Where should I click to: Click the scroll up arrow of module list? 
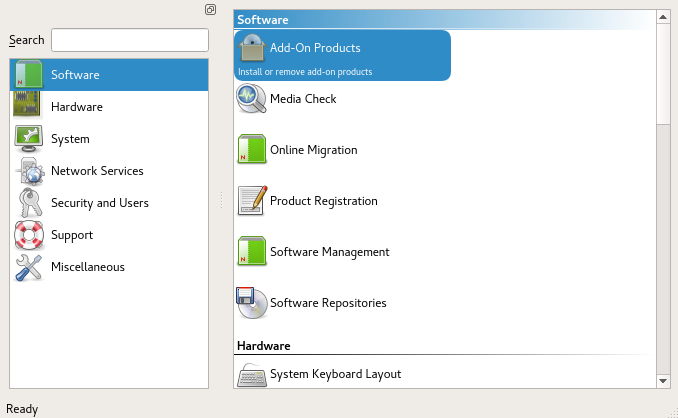click(663, 18)
